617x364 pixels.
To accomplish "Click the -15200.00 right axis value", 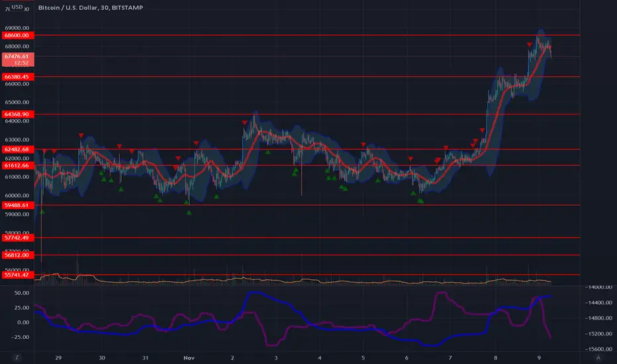I will point(598,334).
